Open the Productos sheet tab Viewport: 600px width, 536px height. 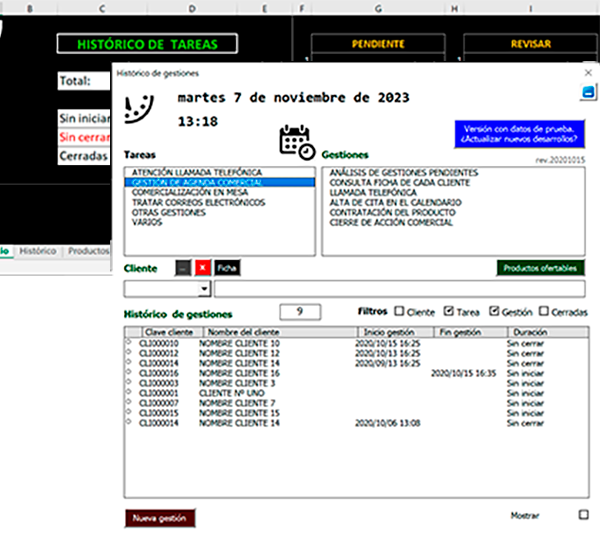(x=88, y=252)
